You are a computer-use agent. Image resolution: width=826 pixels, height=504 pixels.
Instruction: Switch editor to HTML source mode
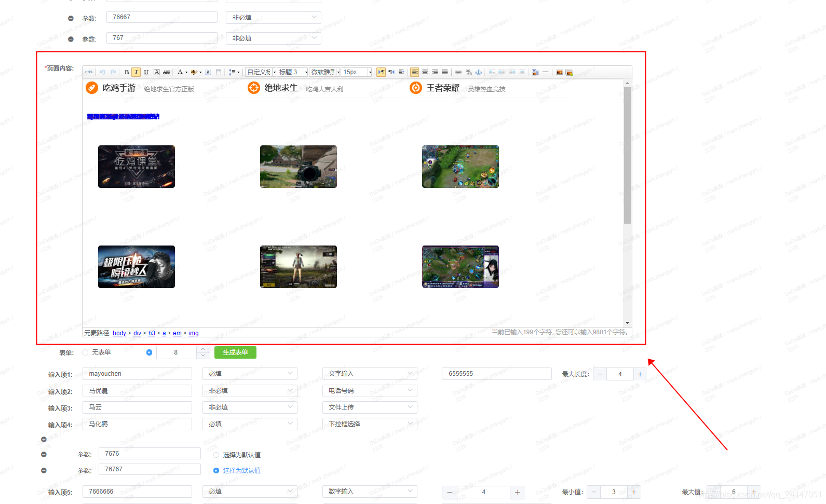coord(89,72)
